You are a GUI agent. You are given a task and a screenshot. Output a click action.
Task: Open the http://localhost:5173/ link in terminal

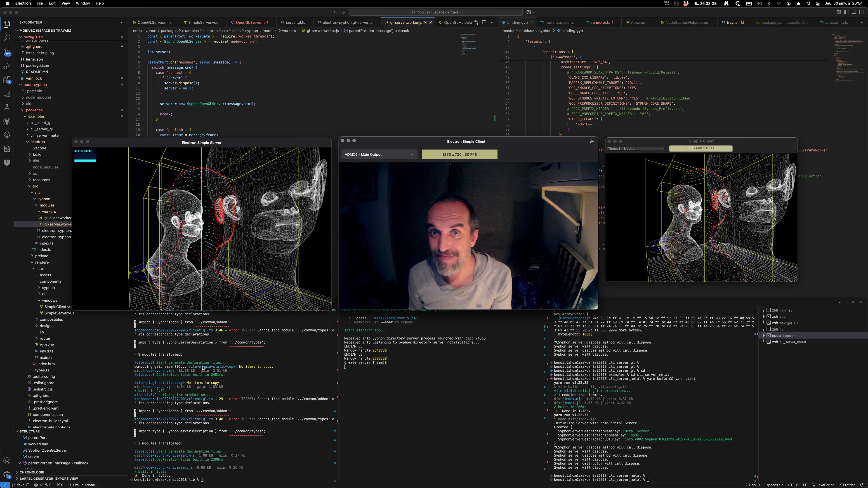tap(394, 318)
